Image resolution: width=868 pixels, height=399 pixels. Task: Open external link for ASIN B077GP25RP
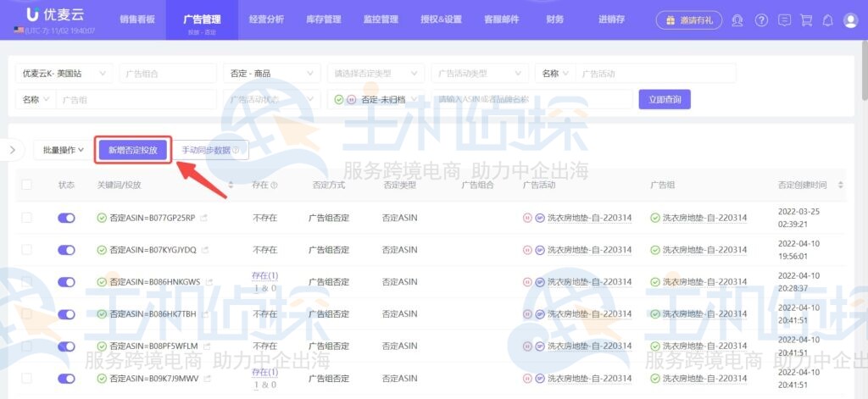coord(204,218)
